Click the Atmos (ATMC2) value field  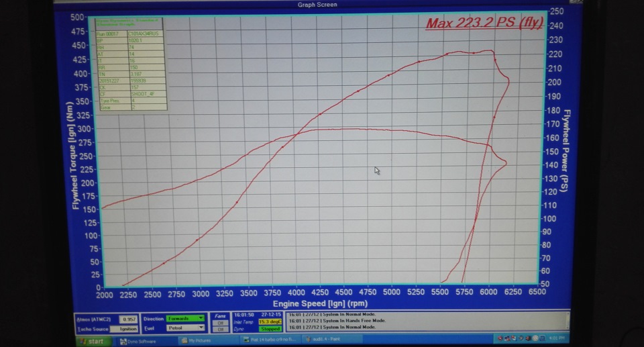[x=129, y=319]
